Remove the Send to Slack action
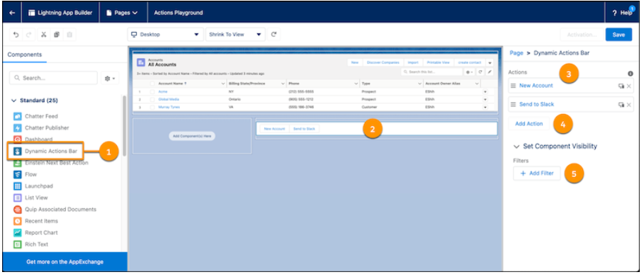Image resolution: width=644 pixels, height=277 pixels. point(629,105)
